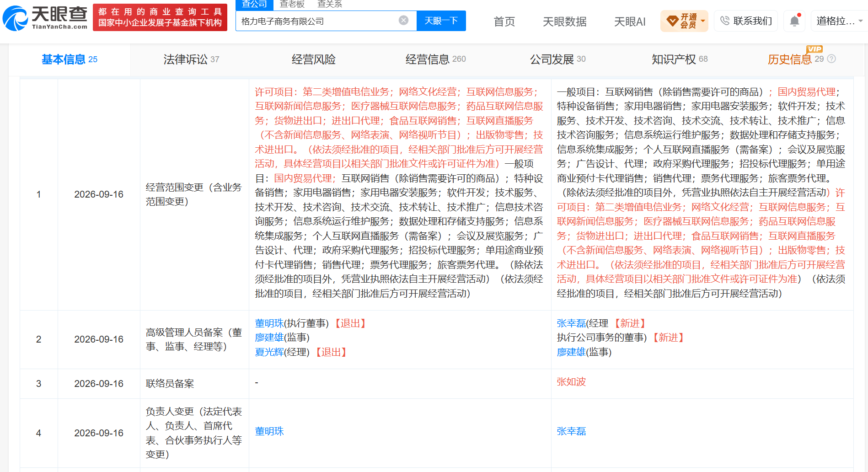This screenshot has height=472, width=868.
Task: Switch to the 公司发展 tab
Action: [x=557, y=59]
